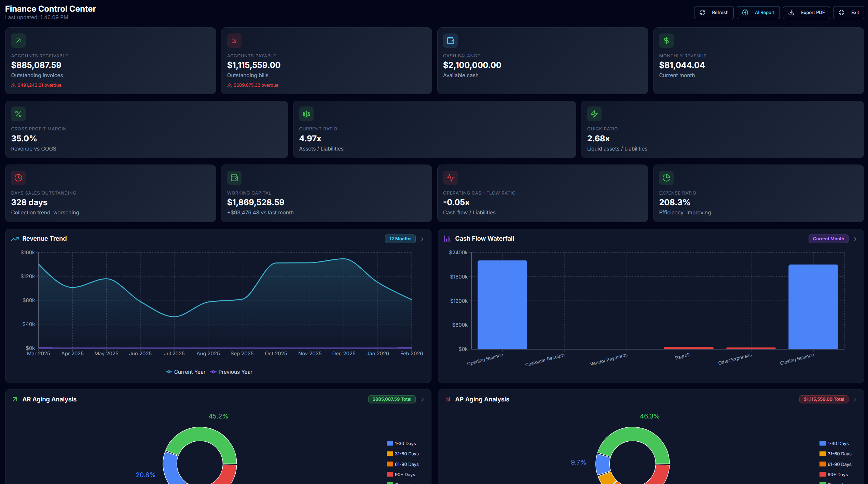Click the $885,087.59 Total badge
This screenshot has width=868, height=484.
click(x=392, y=399)
